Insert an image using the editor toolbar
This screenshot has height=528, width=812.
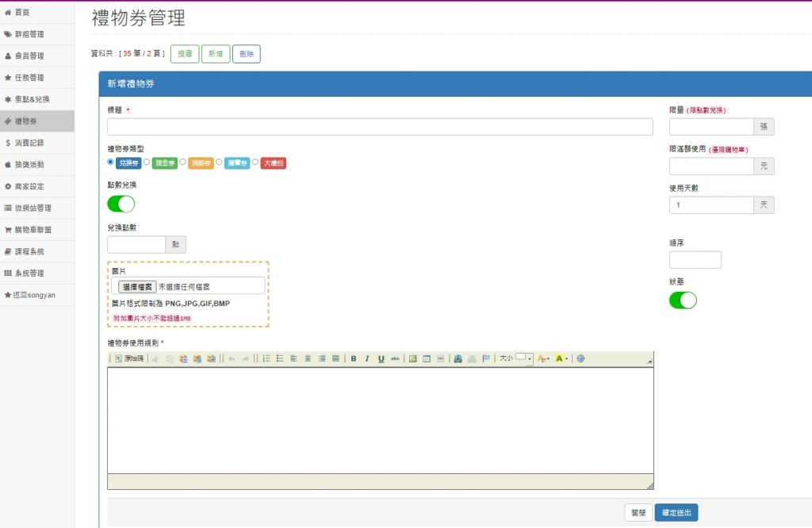click(413, 359)
